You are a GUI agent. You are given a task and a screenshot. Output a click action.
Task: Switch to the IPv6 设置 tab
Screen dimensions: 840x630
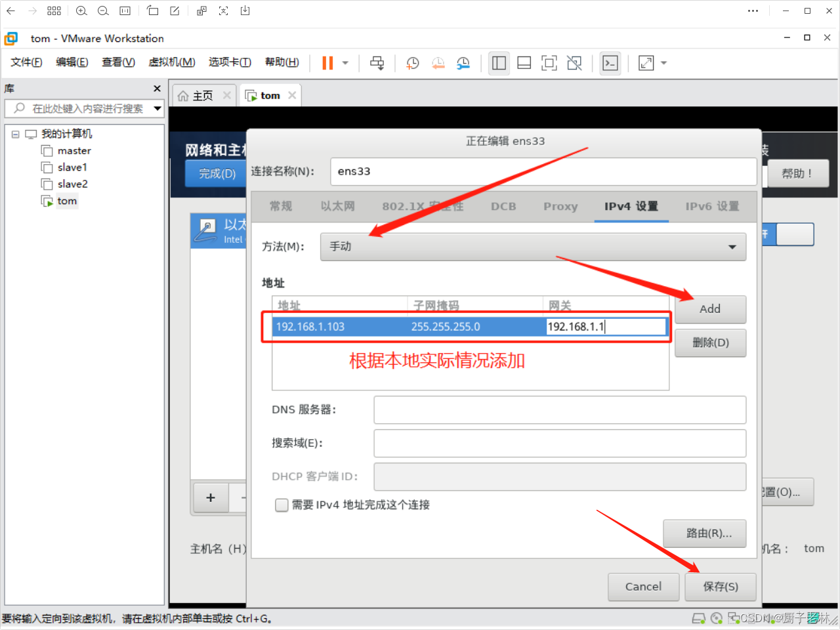tap(712, 206)
